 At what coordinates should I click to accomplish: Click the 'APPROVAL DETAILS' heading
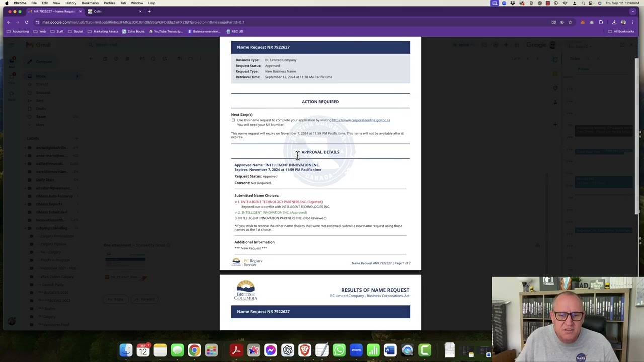(x=320, y=152)
